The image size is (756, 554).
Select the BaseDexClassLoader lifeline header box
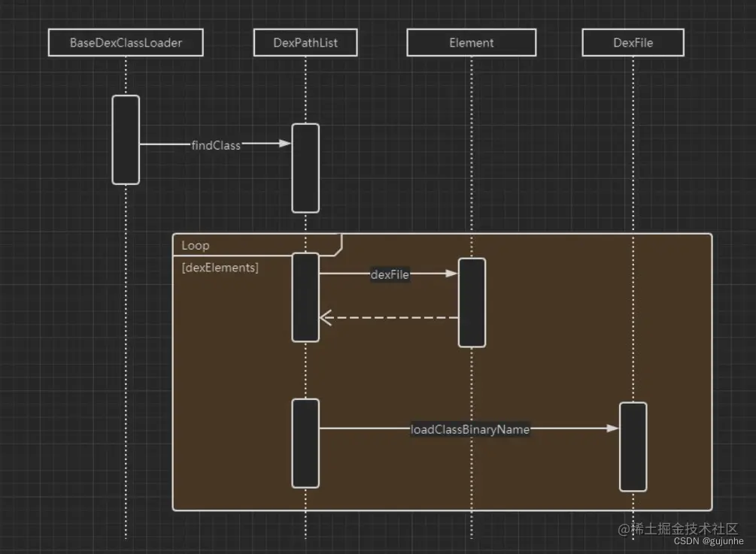126,42
